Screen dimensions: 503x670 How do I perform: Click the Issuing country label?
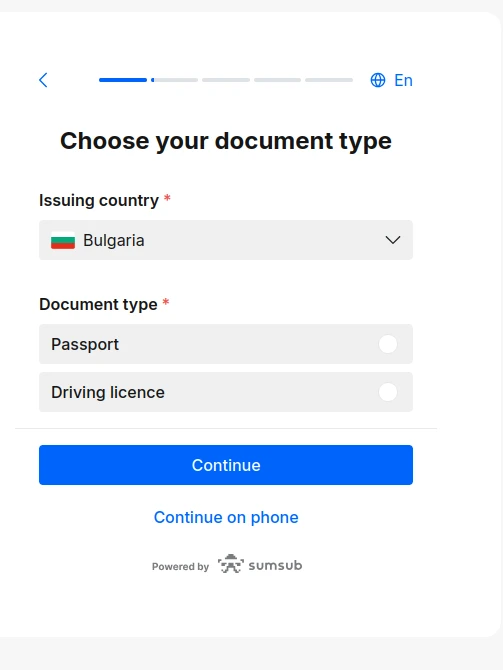pyautogui.click(x=99, y=200)
